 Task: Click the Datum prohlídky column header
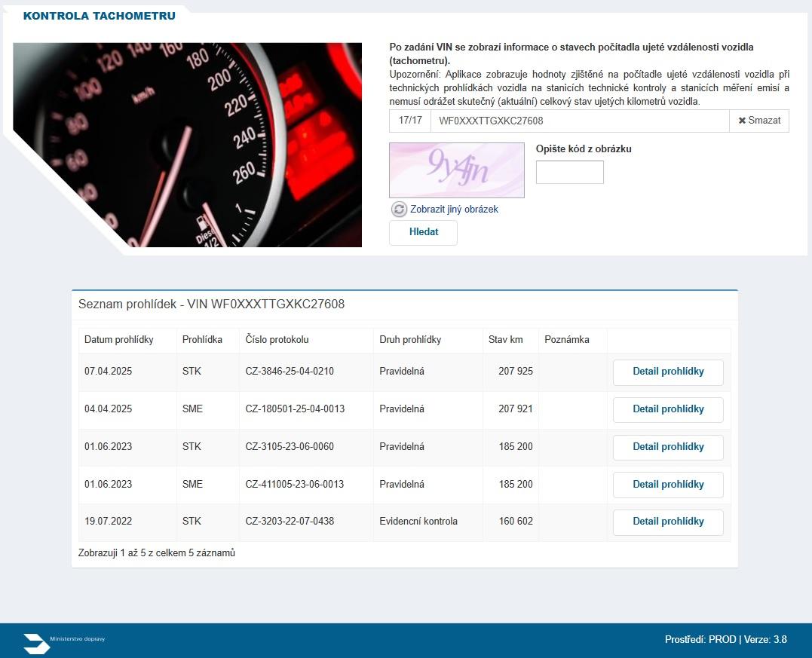[x=119, y=340]
